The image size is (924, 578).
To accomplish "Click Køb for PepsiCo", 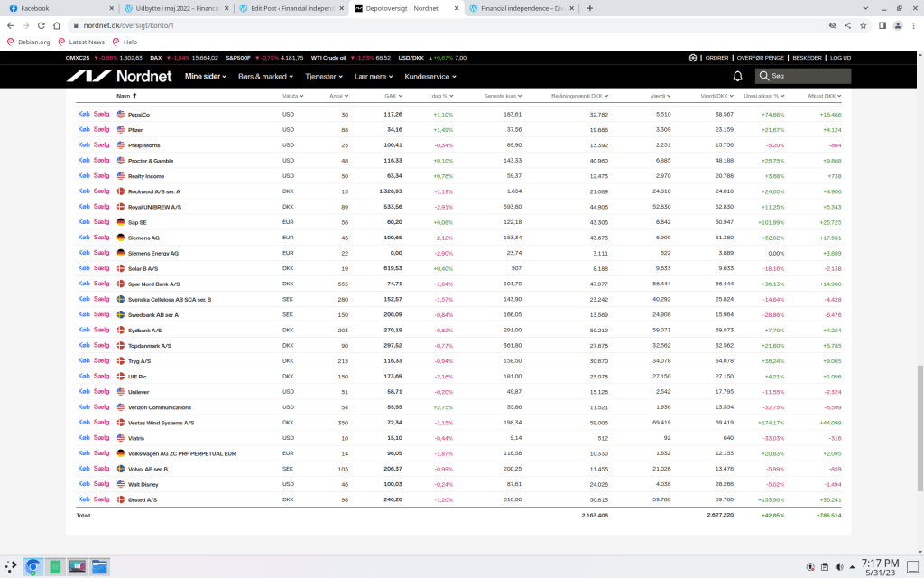I will click(84, 115).
